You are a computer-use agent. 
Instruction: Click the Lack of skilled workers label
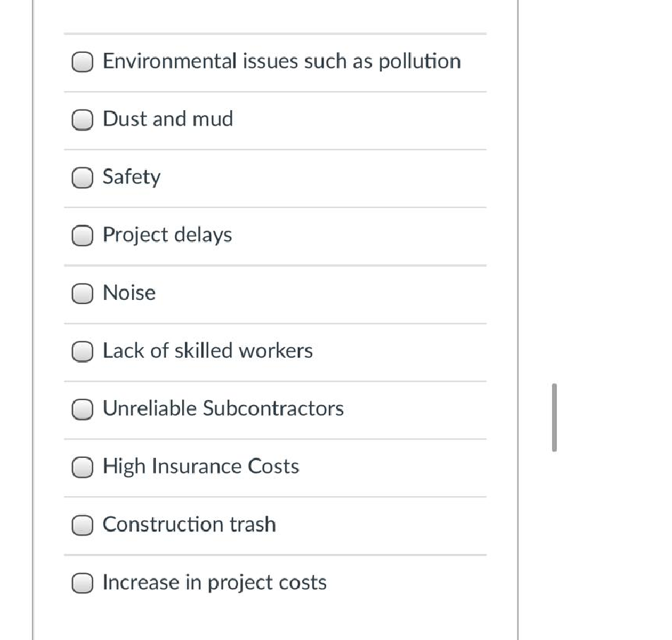(x=208, y=351)
